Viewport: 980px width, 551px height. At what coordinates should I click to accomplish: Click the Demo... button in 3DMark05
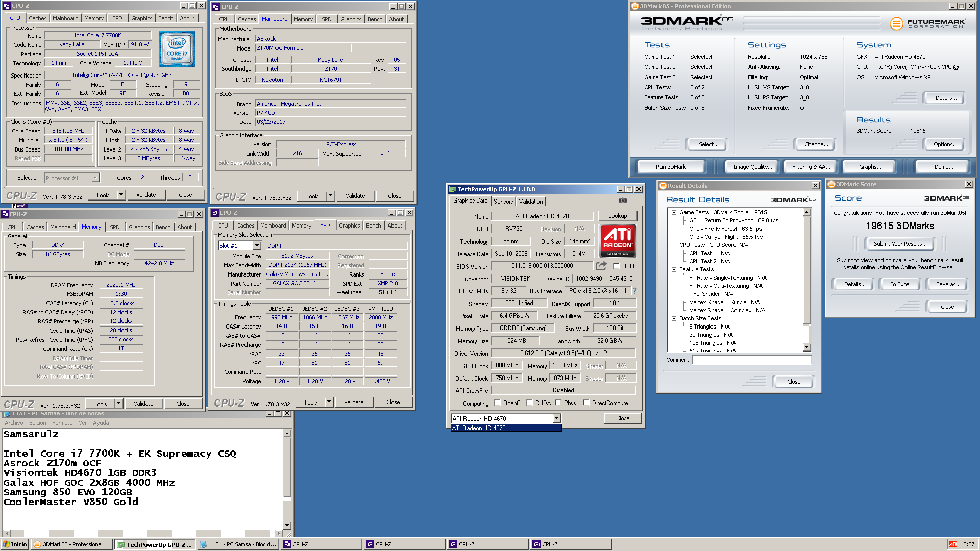coord(943,167)
